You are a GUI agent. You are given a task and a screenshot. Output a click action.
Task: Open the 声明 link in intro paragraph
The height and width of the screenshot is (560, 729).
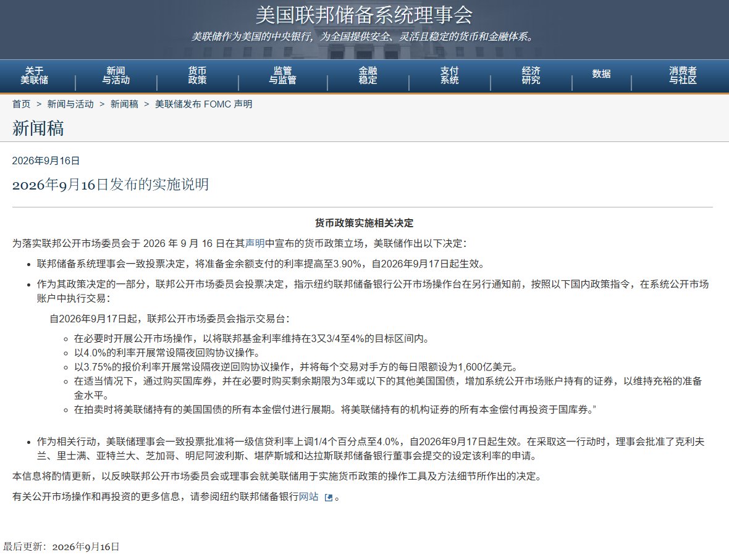pyautogui.click(x=255, y=243)
